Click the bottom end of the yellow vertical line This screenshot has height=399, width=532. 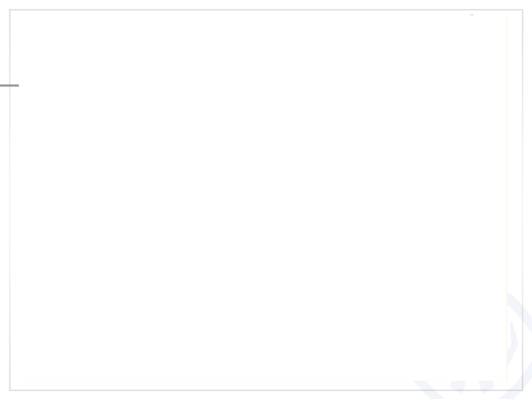click(507, 380)
